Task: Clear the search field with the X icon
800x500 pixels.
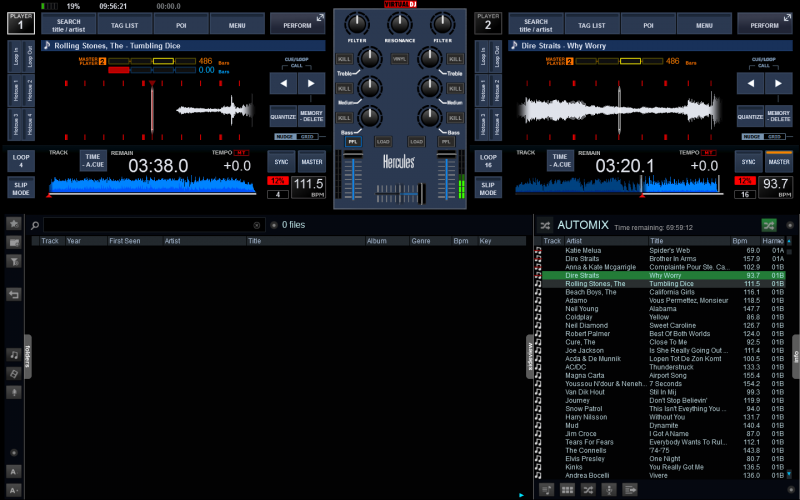Action: pyautogui.click(x=257, y=225)
